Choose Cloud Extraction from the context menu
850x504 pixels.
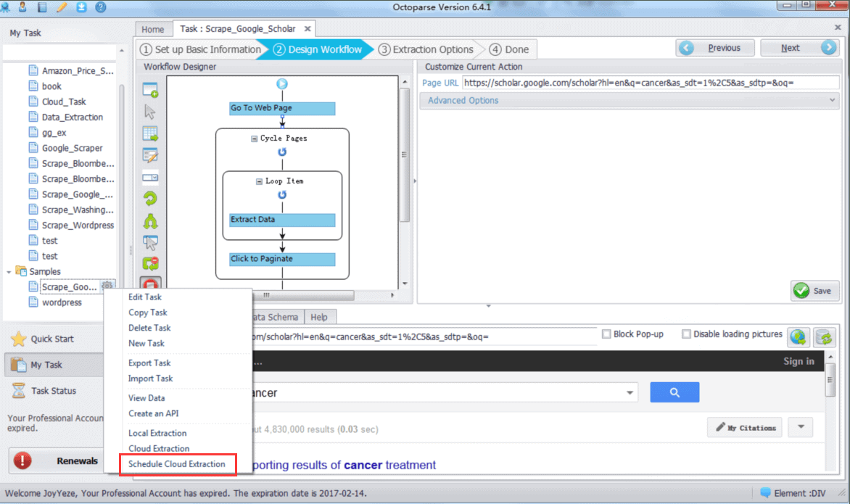pos(159,449)
